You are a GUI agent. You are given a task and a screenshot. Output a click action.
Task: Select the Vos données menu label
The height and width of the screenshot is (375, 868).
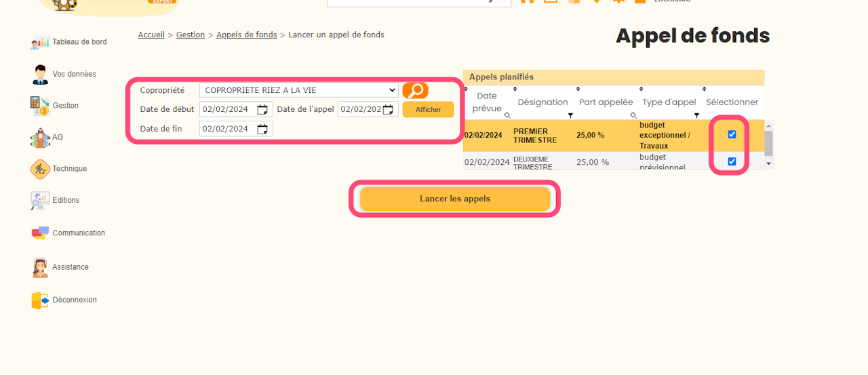[74, 74]
